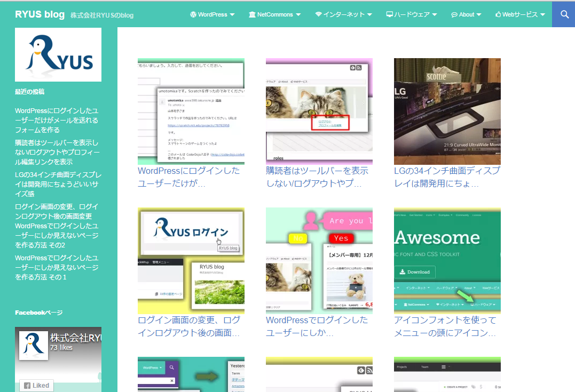Click the WordPress logo icon in the nav
The width and height of the screenshot is (575, 392).
193,14
